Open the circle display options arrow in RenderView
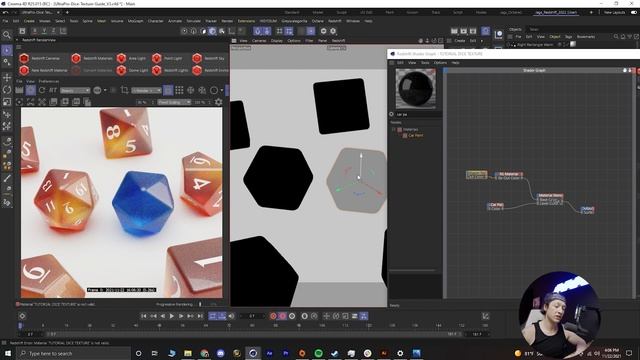The height and width of the screenshot is (360, 640). 222,90
